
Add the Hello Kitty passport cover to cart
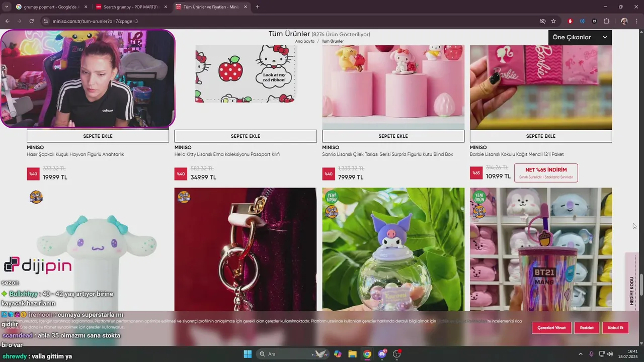[246, 136]
